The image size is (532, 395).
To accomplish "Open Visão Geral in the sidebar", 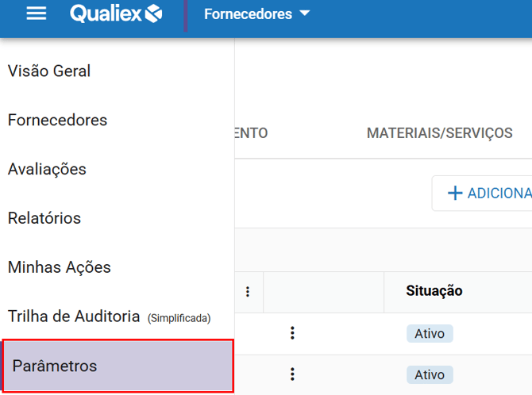I will [x=49, y=71].
